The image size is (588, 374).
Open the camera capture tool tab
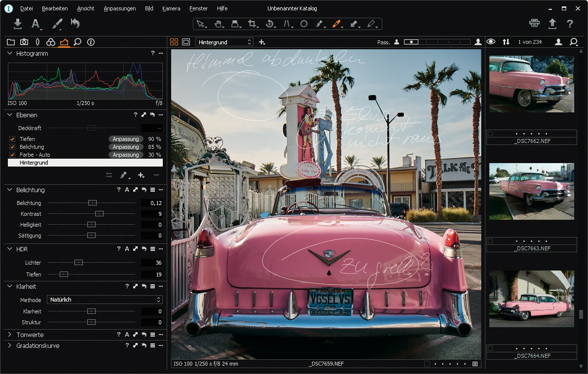(24, 42)
